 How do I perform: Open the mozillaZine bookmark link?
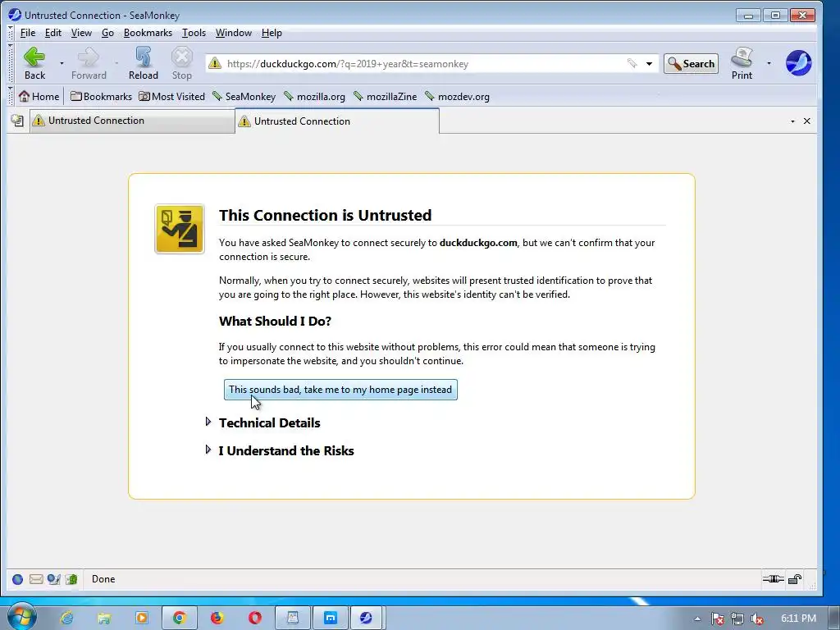click(x=386, y=97)
